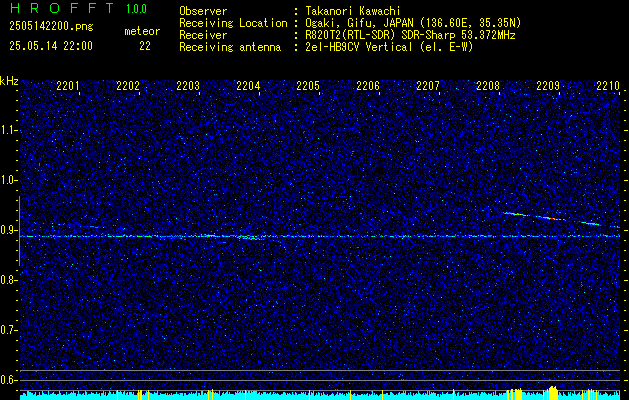
Task: Click the R820T2(RTL-SDR) receiver description
Action: [410, 35]
